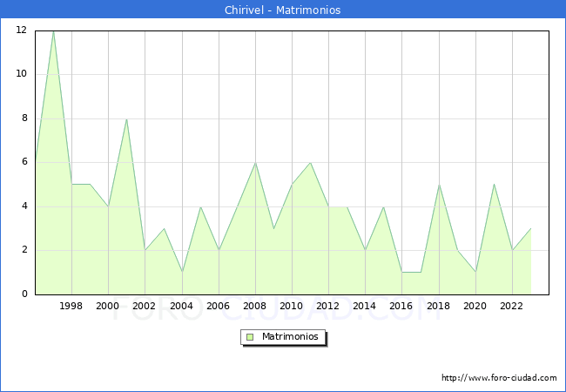Click the 1998 x-axis label

point(71,306)
